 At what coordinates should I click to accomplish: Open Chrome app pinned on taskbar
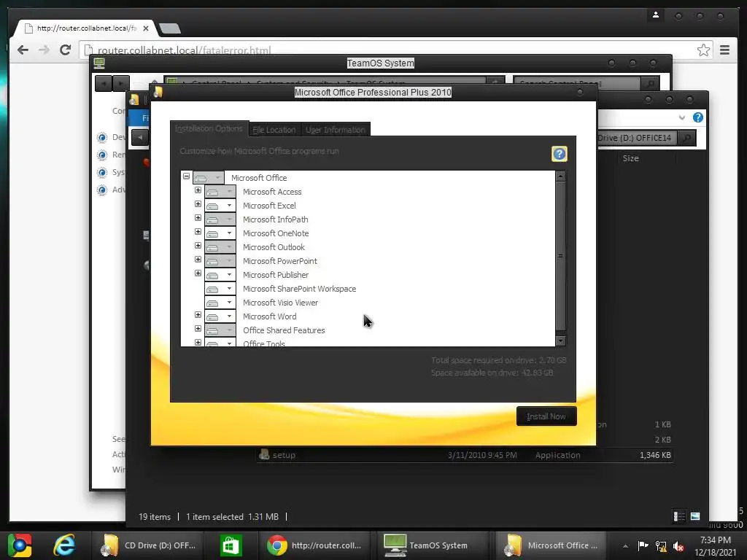20,545
